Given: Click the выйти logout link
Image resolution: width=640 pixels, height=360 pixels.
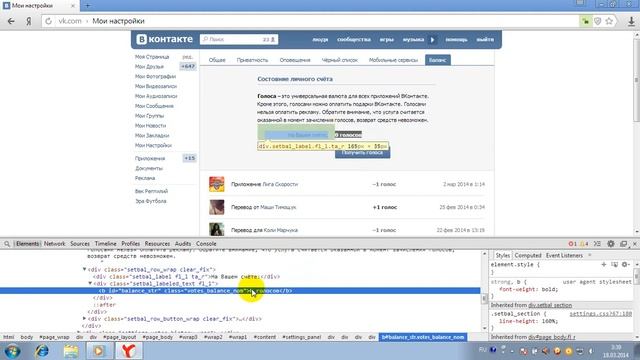Looking at the screenshot, I should (485, 40).
